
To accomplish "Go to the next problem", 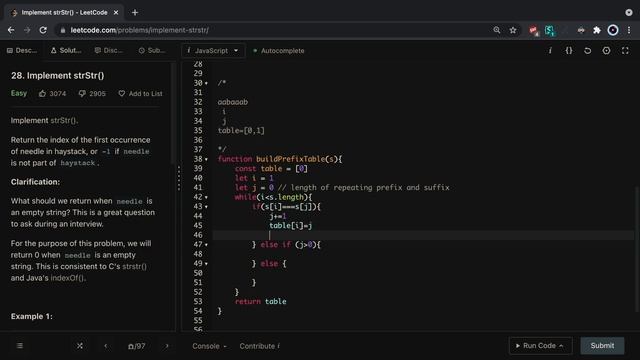I will [167, 346].
